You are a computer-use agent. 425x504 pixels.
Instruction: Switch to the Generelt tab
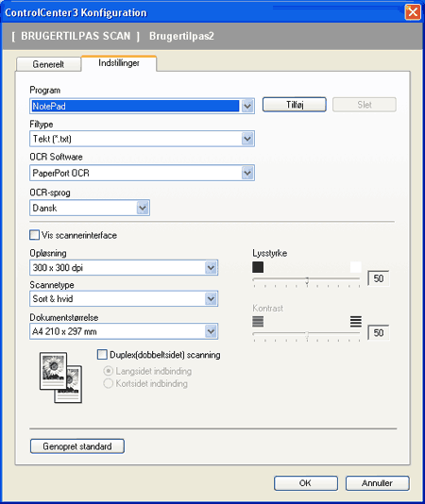tap(48, 64)
